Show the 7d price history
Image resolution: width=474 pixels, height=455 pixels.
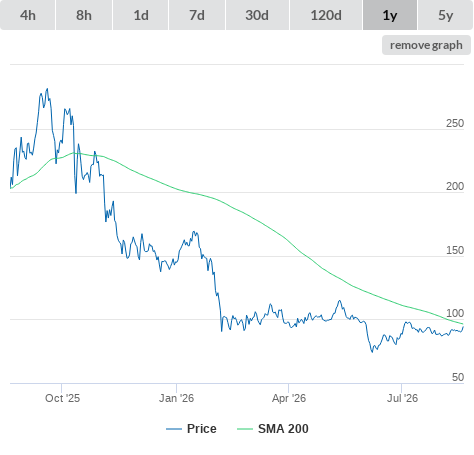pos(197,15)
